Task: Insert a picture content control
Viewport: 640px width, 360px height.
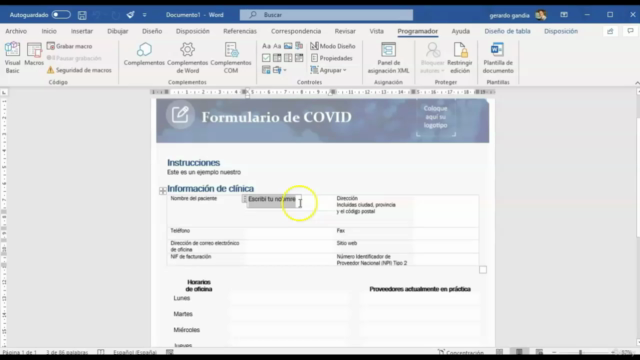Action: pos(288,46)
